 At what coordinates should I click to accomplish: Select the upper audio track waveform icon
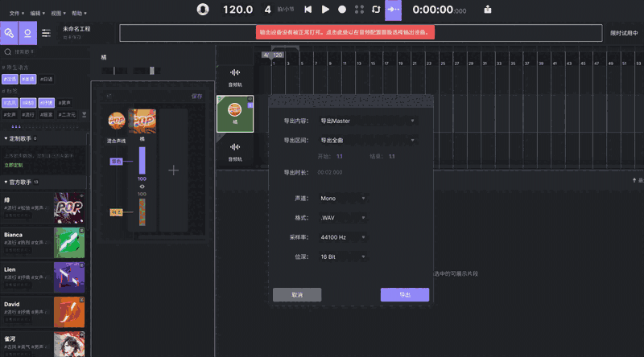(235, 75)
